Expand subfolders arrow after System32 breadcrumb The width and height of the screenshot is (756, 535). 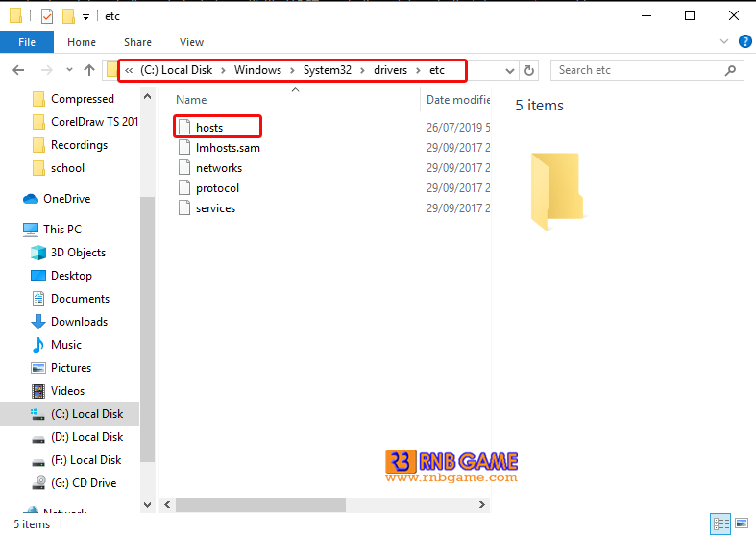coord(362,71)
